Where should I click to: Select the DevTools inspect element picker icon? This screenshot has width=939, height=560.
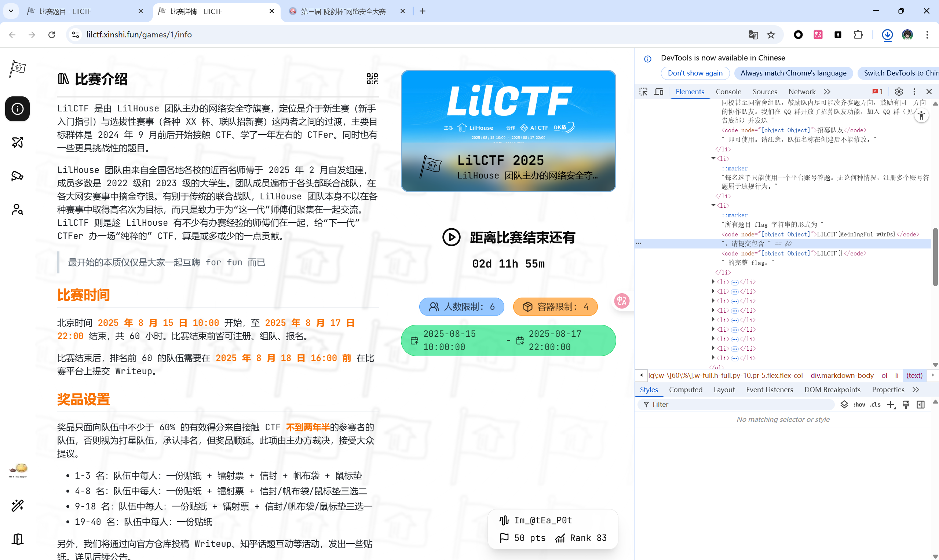pyautogui.click(x=643, y=92)
